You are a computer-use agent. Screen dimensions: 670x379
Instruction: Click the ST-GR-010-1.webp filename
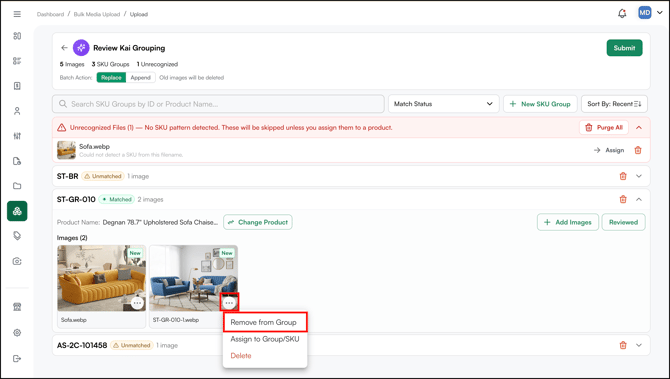(176, 320)
